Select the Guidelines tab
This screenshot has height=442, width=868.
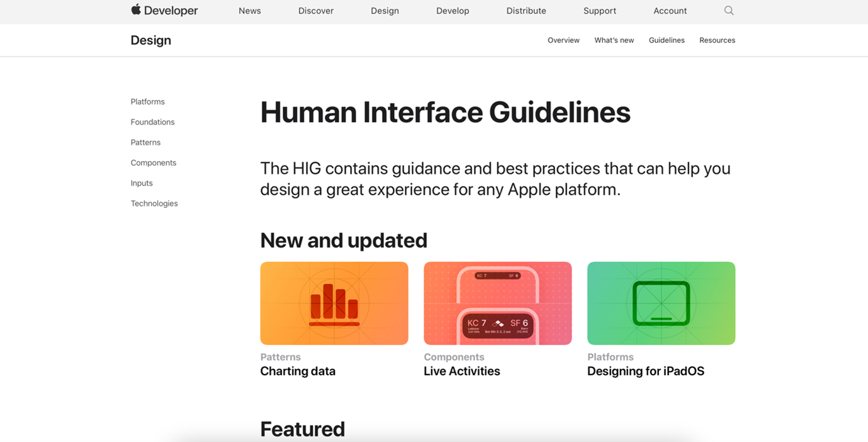point(667,40)
